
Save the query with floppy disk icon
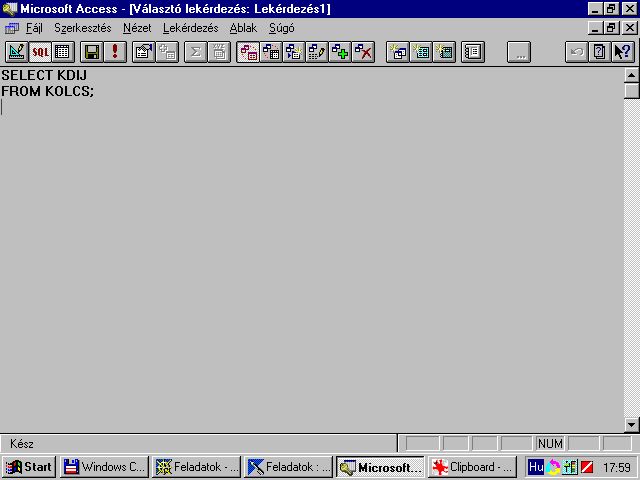[x=92, y=52]
